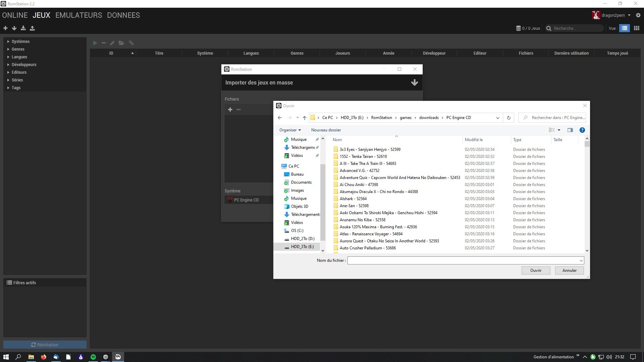The image size is (644, 362).
Task: Click the plus icon under Fichiers
Action: pos(230,110)
